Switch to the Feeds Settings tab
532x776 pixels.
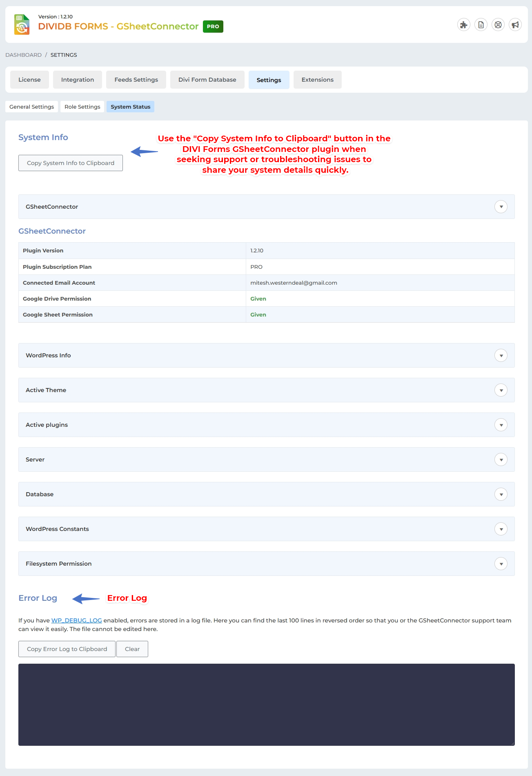(x=136, y=80)
